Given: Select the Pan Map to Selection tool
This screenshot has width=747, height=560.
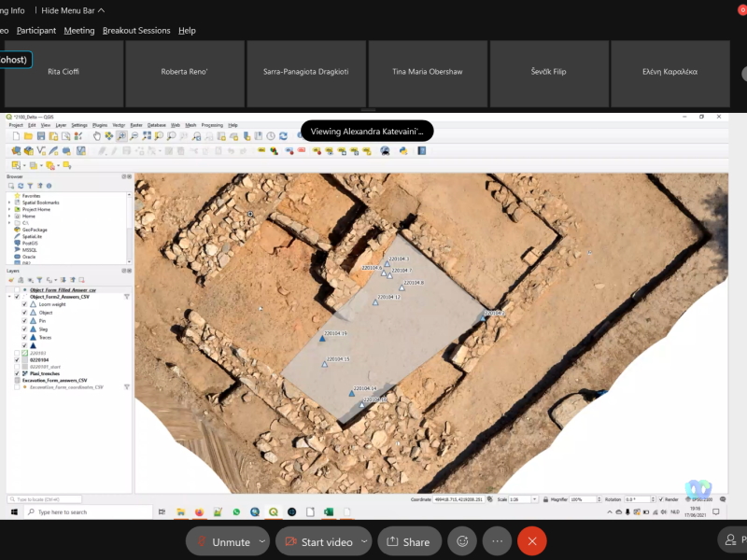Looking at the screenshot, I should pyautogui.click(x=109, y=136).
